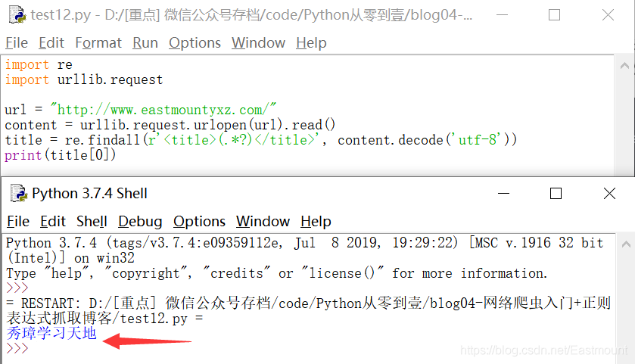Click the last >>> shell prompt line

pyautogui.click(x=17, y=348)
